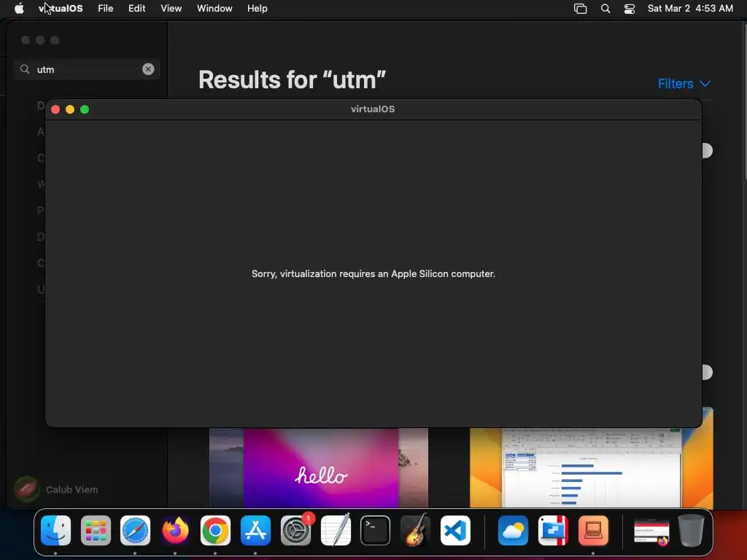The image size is (747, 560).
Task: Open the virtualOS application menu
Action: point(61,8)
